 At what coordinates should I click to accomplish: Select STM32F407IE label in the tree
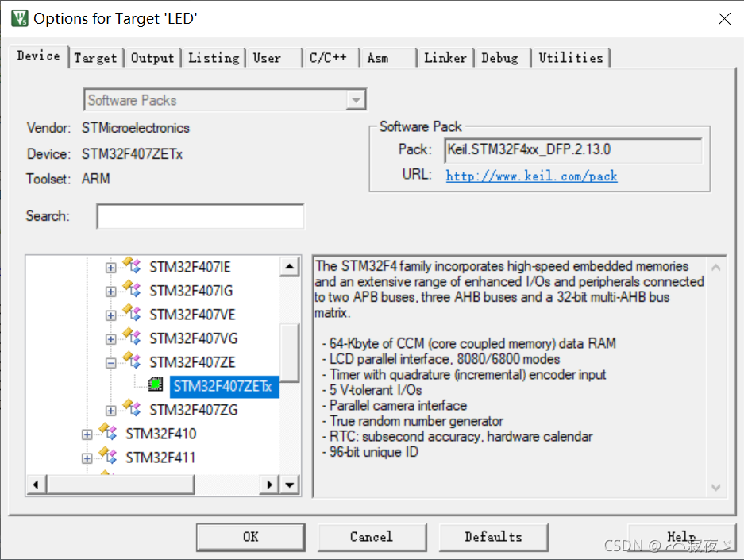190,267
